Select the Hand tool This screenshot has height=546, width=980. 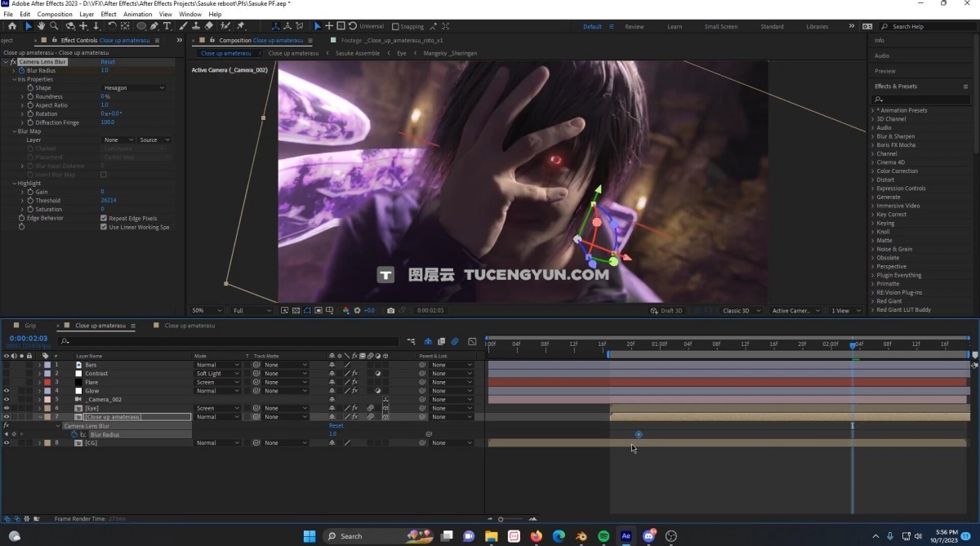[x=41, y=26]
